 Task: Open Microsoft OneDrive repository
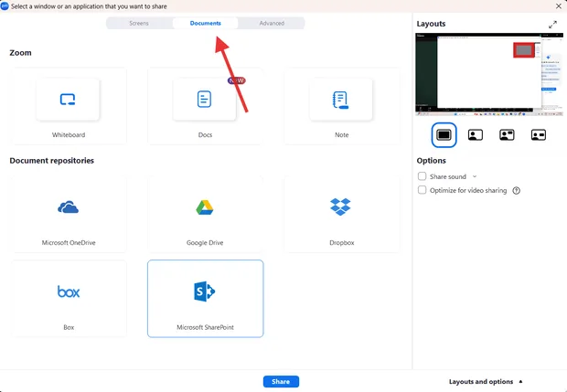coord(69,214)
